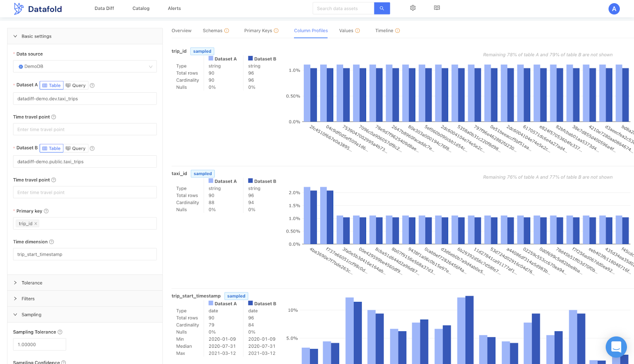Viewport: 634px width, 364px height.
Task: Expand the Filters section
Action: pyautogui.click(x=85, y=299)
